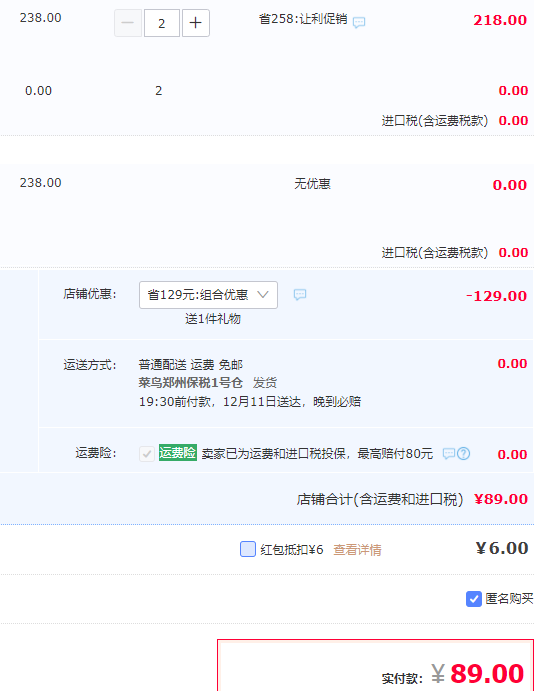Open promotion info icon beside 省258:让利促销
This screenshot has width=541, height=691.
click(x=359, y=22)
